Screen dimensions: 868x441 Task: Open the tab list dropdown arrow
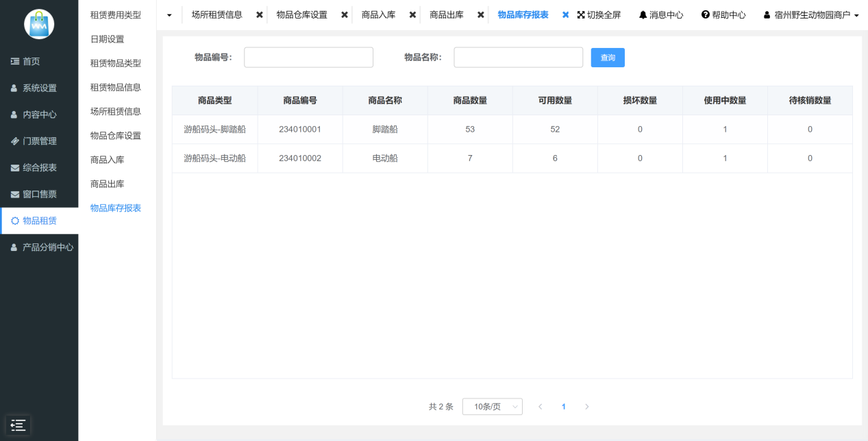[169, 15]
